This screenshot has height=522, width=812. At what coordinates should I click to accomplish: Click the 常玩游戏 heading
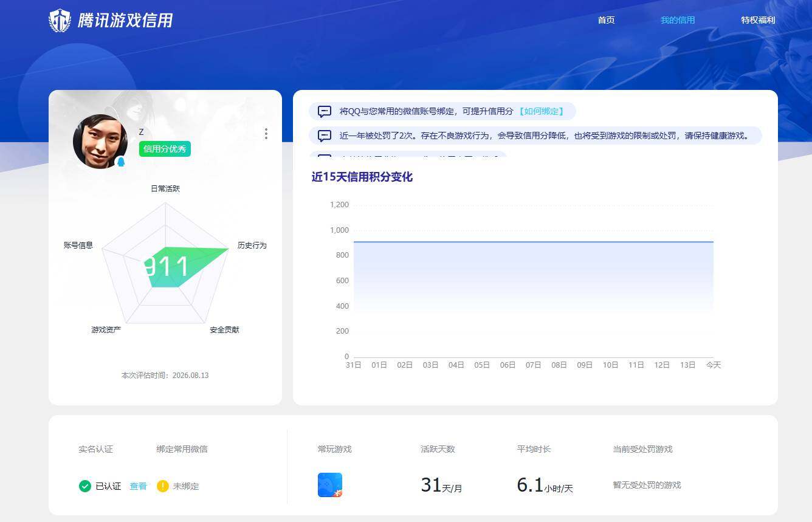tap(334, 449)
